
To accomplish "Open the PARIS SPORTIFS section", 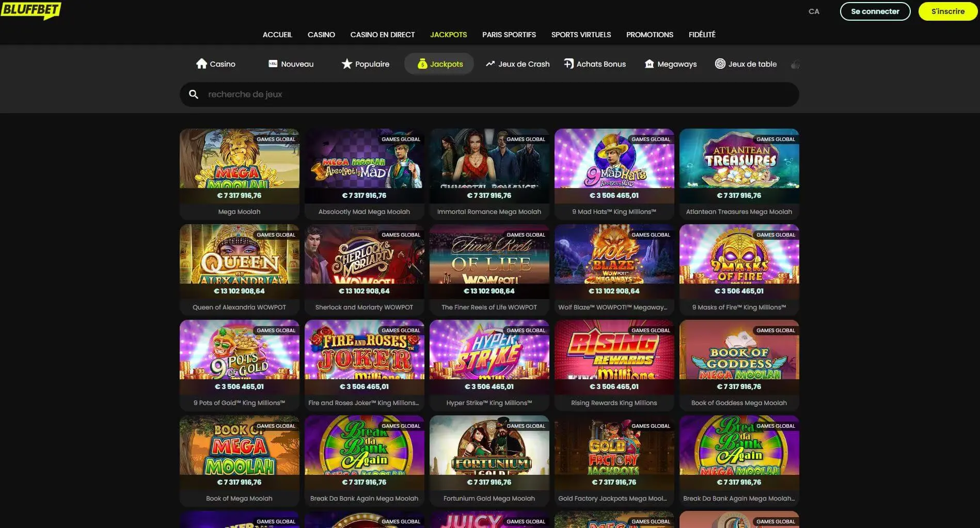I will pos(509,35).
